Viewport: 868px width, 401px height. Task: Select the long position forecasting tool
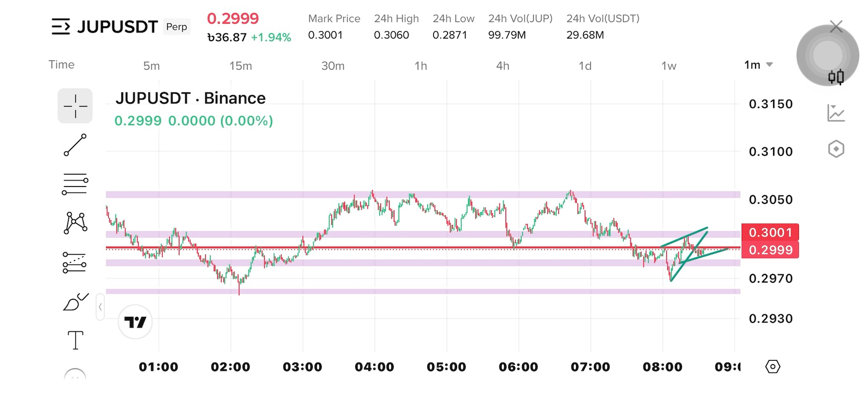(75, 262)
